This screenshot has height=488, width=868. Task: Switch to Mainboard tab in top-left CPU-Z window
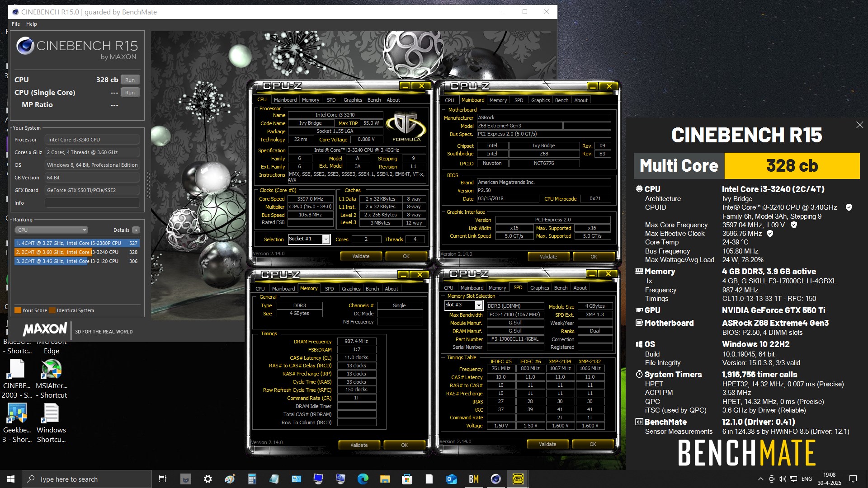285,100
